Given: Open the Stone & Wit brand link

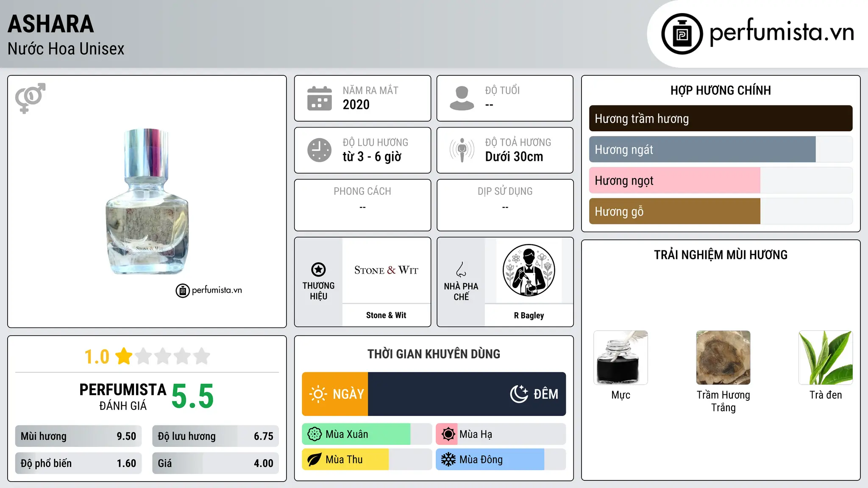Looking at the screenshot, I should tap(386, 315).
